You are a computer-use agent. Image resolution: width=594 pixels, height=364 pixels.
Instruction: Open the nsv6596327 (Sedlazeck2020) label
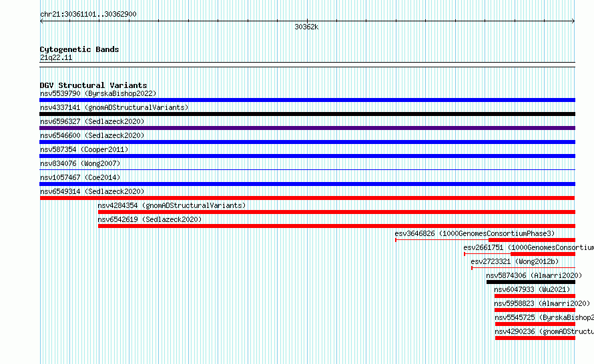click(x=92, y=121)
